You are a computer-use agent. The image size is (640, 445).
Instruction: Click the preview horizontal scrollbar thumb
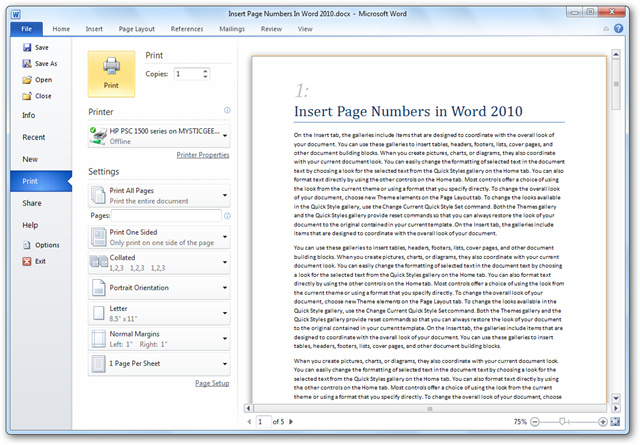(430, 409)
